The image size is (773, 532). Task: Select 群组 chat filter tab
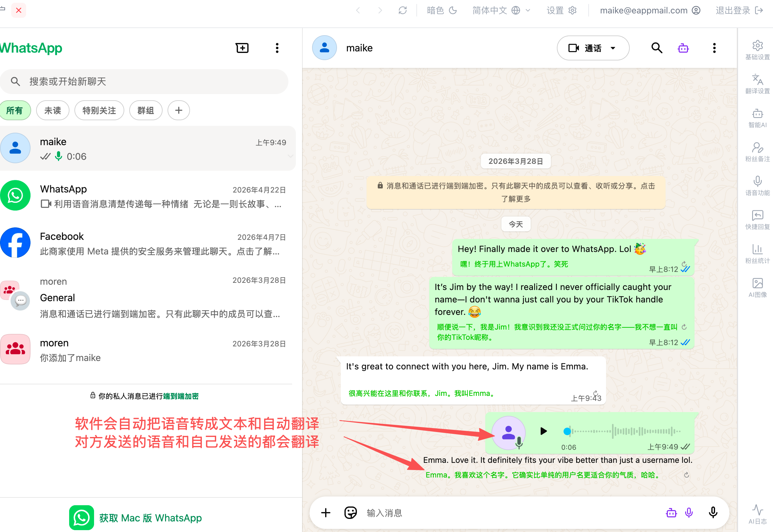[x=146, y=110]
